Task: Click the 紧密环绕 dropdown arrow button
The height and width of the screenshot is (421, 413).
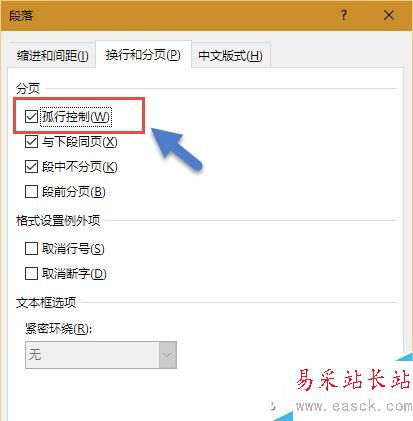Action: 167,355
